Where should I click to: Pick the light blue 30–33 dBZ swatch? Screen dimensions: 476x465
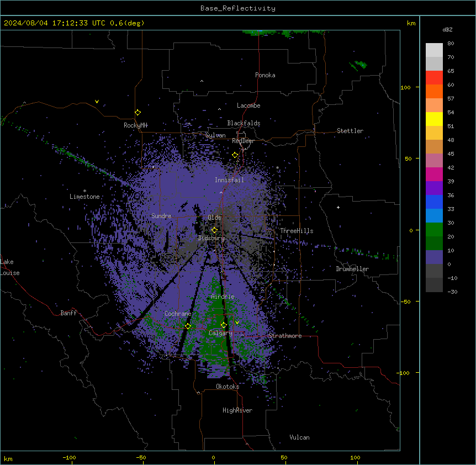point(434,216)
